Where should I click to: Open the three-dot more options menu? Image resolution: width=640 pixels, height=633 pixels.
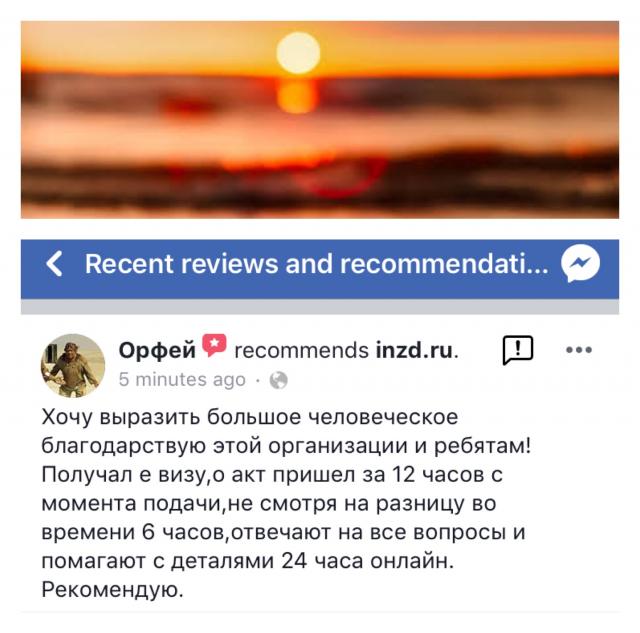(579, 350)
